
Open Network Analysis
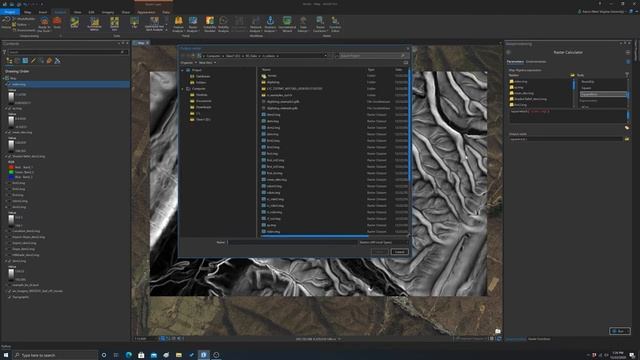[256, 24]
